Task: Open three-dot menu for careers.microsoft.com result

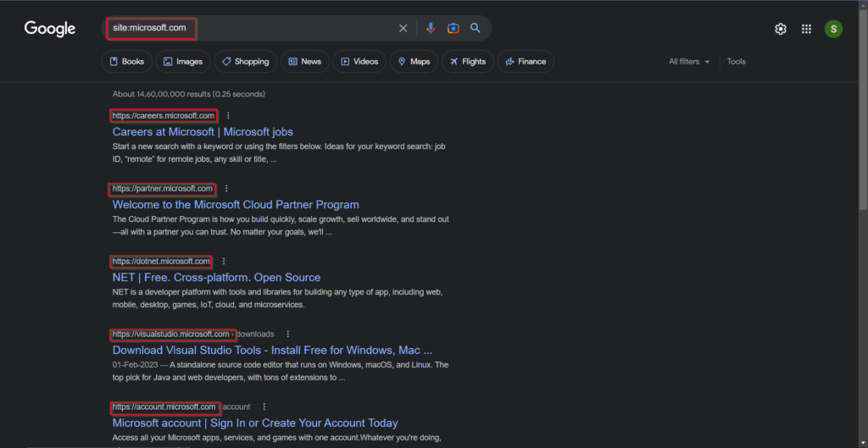Action: 228,116
